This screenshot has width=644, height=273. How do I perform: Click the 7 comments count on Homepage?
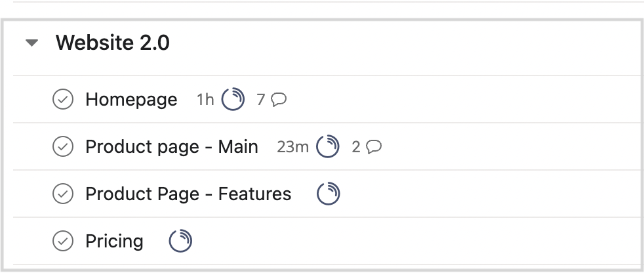point(261,100)
